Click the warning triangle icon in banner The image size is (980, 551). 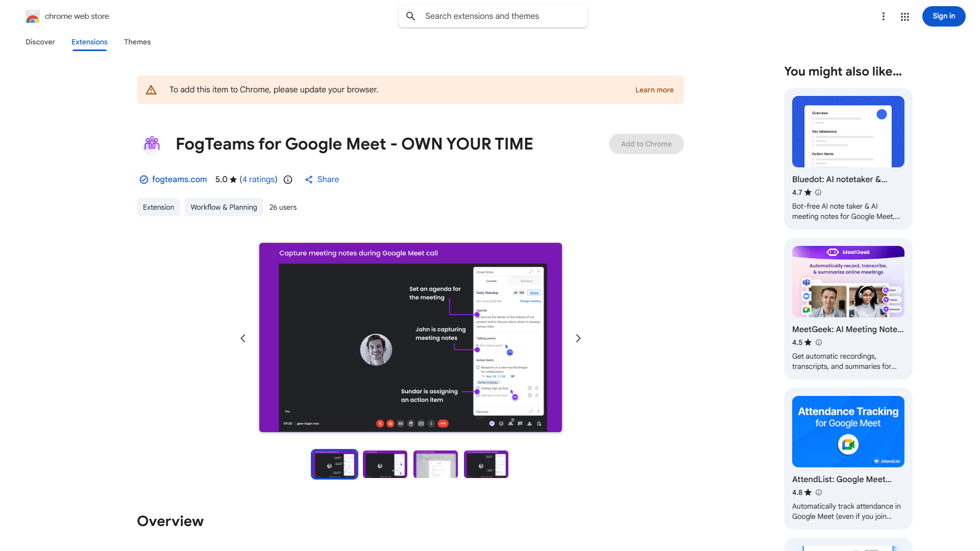click(x=151, y=90)
